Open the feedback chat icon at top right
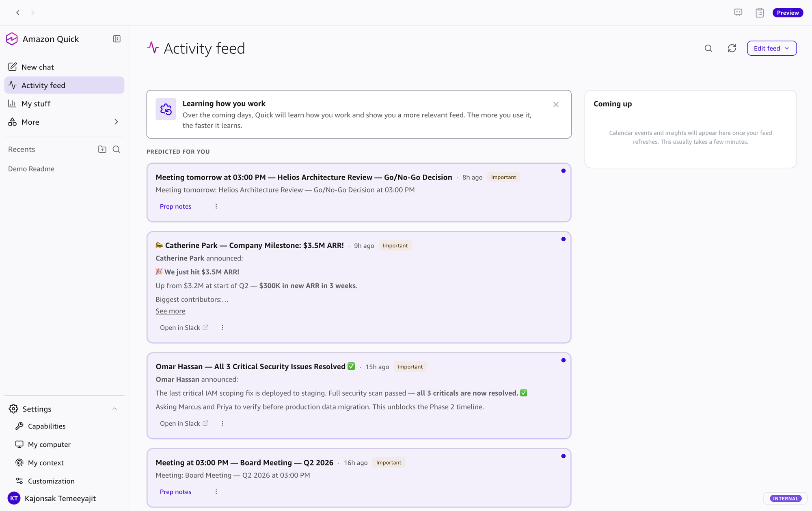812x511 pixels. click(738, 13)
